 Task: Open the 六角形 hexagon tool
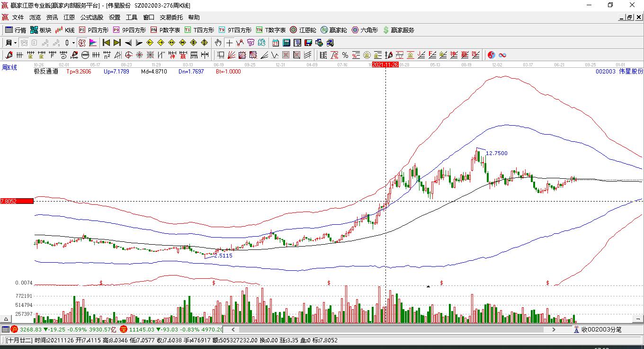coord(365,30)
